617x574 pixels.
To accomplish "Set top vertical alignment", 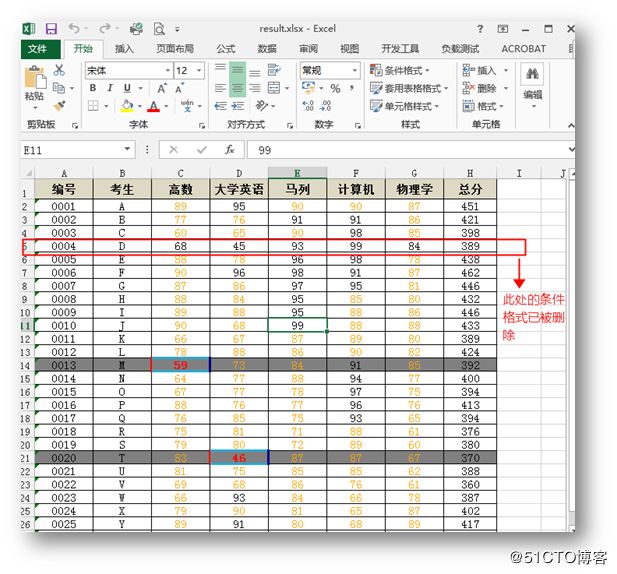I will (x=220, y=68).
